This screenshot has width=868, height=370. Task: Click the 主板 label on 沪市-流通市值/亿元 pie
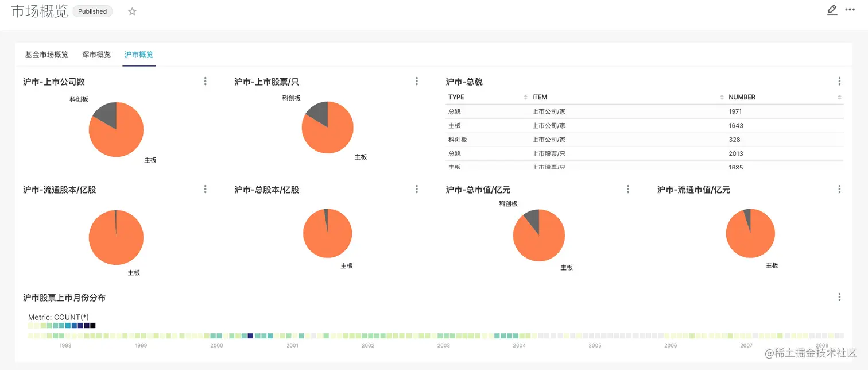coord(772,265)
